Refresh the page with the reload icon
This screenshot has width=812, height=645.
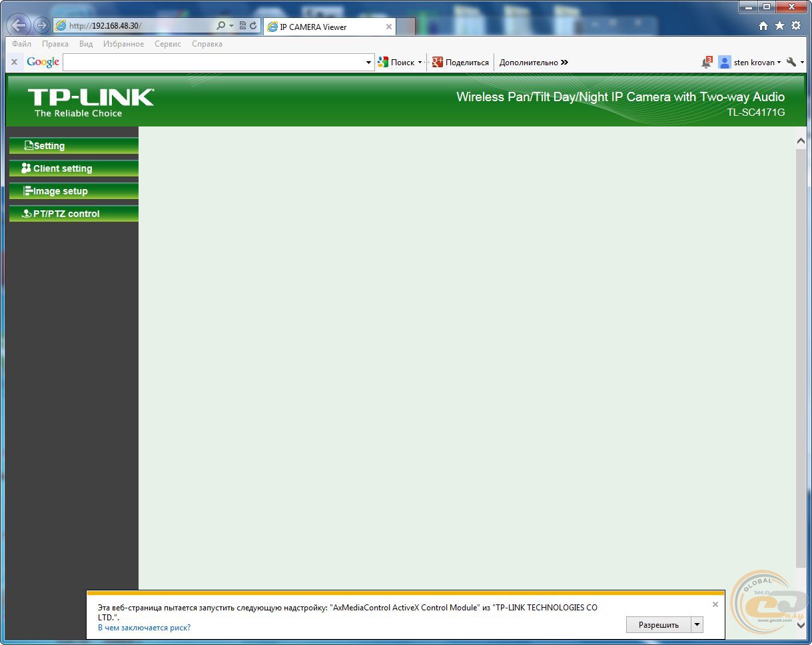pos(253,26)
